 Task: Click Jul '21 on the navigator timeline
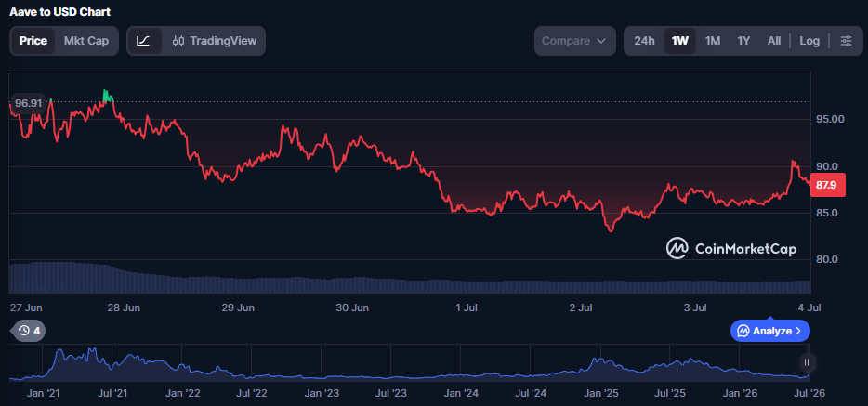click(x=112, y=394)
